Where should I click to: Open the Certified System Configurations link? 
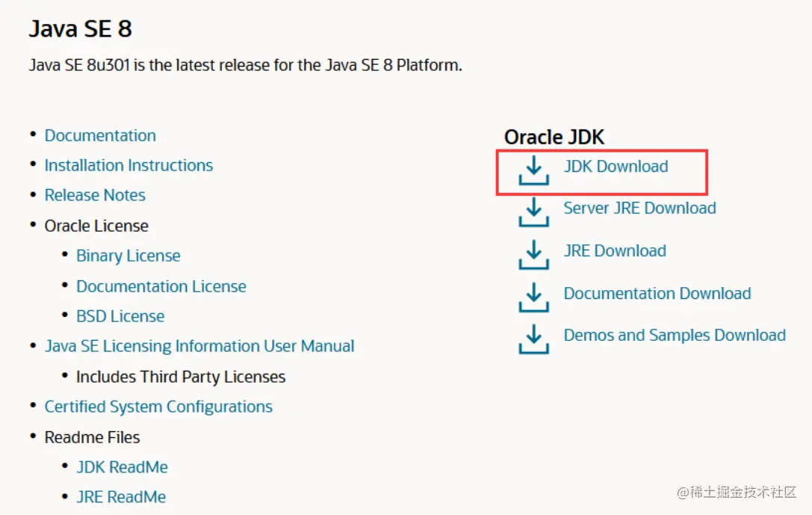(x=158, y=407)
